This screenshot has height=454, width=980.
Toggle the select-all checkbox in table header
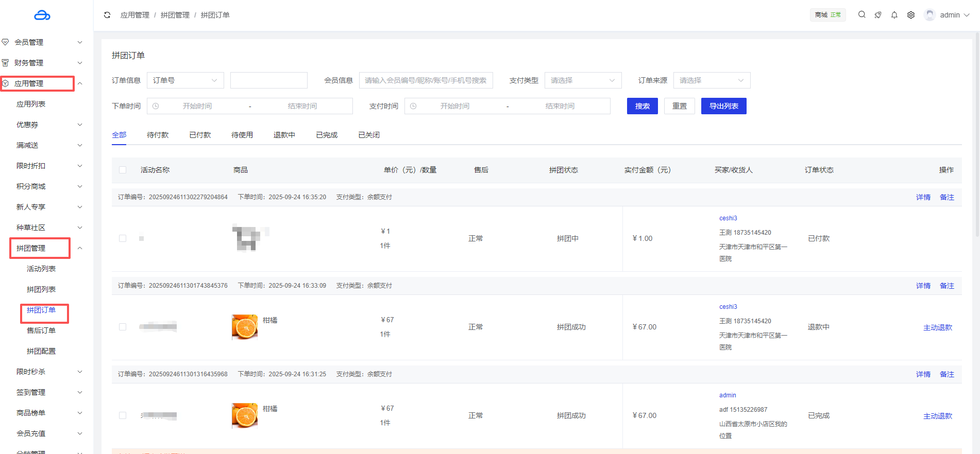[x=123, y=170]
